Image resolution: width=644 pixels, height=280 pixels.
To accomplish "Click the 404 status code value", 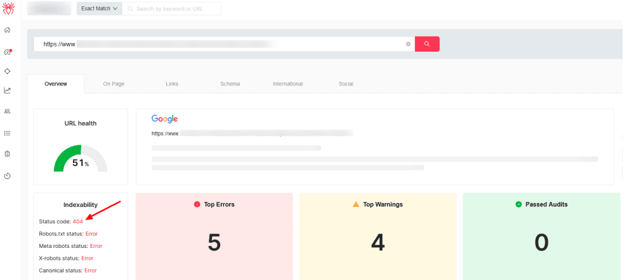I will (78, 221).
